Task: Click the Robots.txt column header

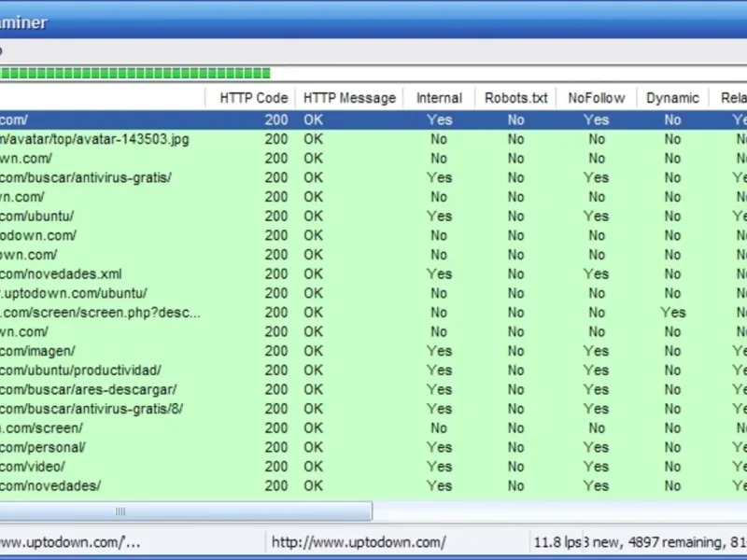Action: point(516,98)
